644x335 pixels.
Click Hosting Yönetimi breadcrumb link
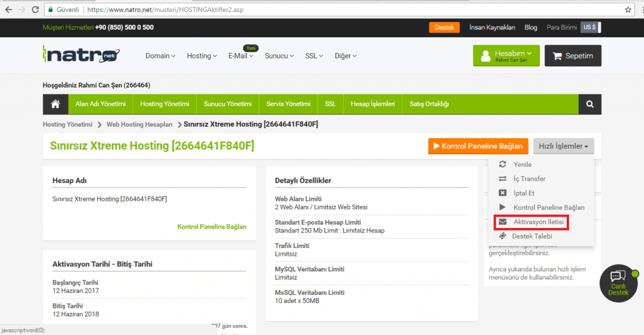point(68,124)
